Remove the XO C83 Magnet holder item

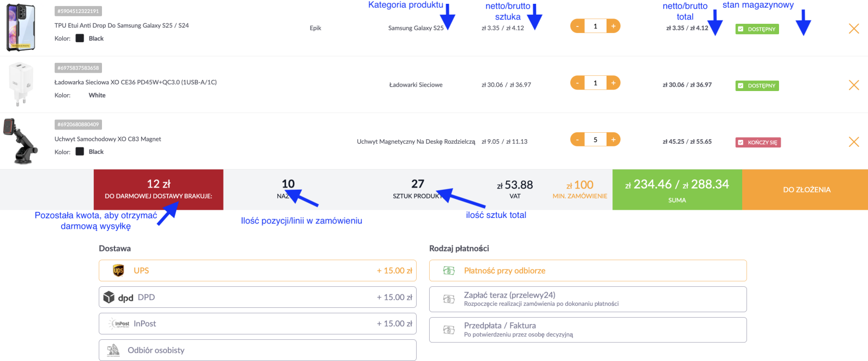pyautogui.click(x=853, y=142)
